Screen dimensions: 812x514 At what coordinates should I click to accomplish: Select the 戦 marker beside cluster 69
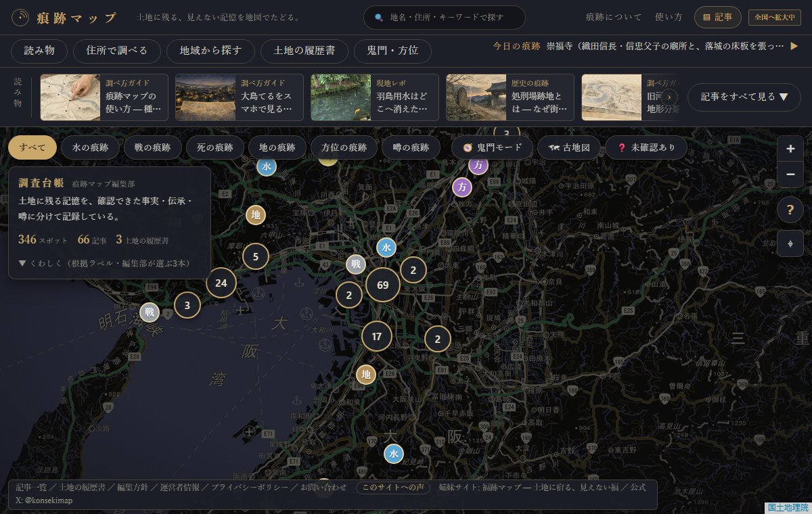[x=356, y=264]
